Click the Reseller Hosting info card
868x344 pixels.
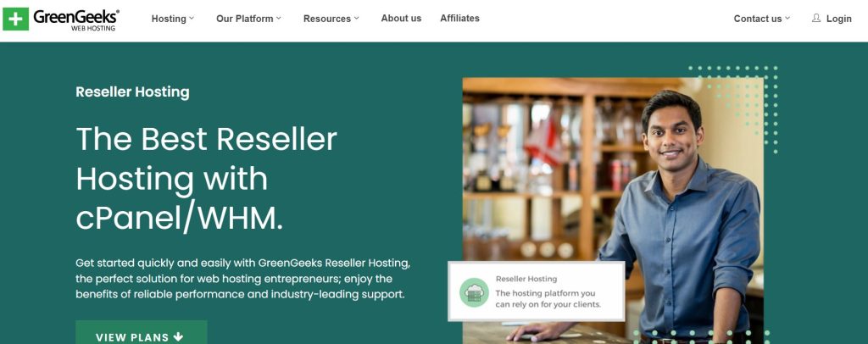point(537,291)
